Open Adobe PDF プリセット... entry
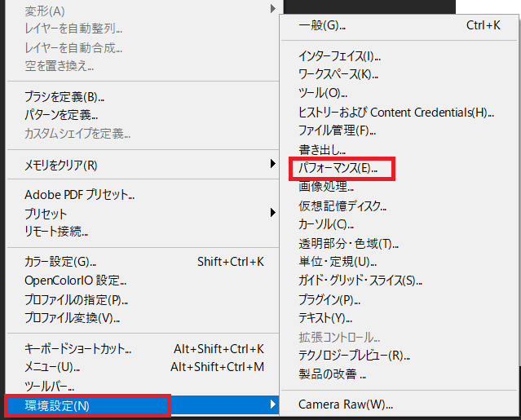This screenshot has width=521, height=420. point(143,195)
